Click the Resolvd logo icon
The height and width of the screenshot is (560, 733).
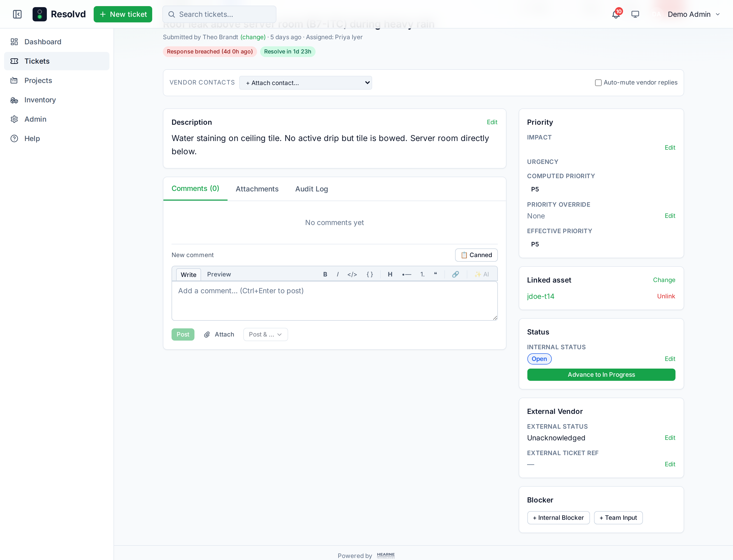(39, 14)
